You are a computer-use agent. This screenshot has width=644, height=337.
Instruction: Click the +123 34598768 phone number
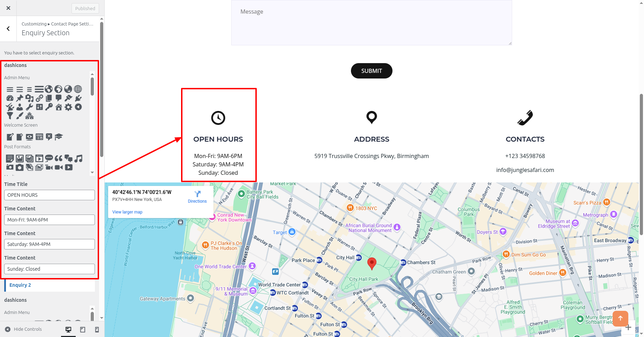525,156
